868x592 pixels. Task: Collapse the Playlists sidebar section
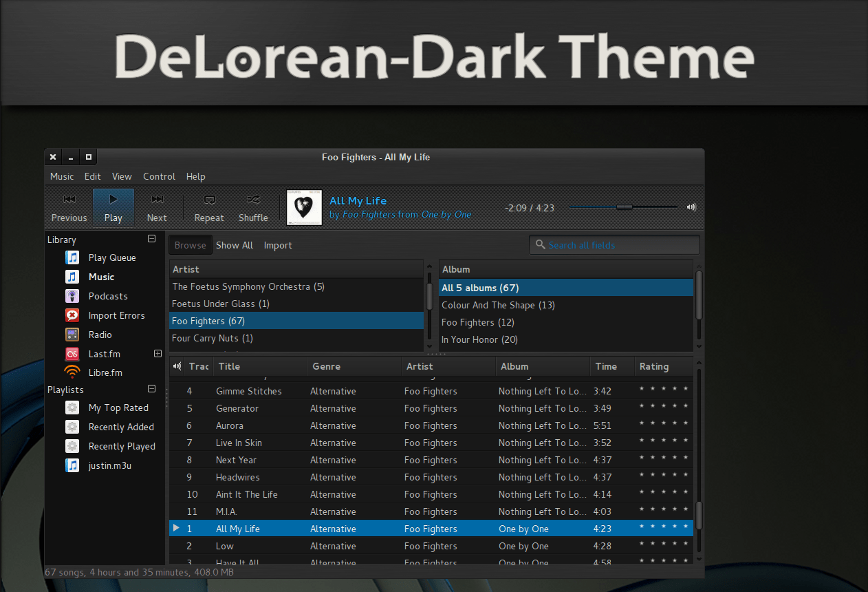pyautogui.click(x=151, y=388)
